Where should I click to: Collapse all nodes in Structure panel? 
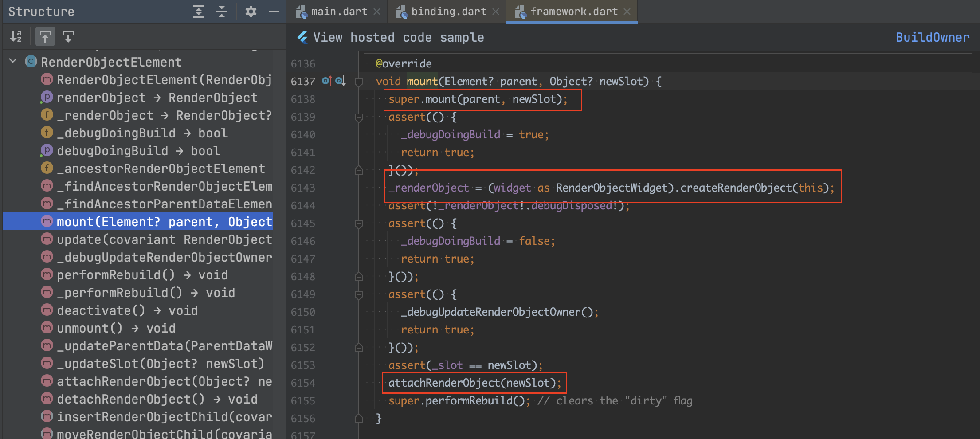pyautogui.click(x=222, y=12)
